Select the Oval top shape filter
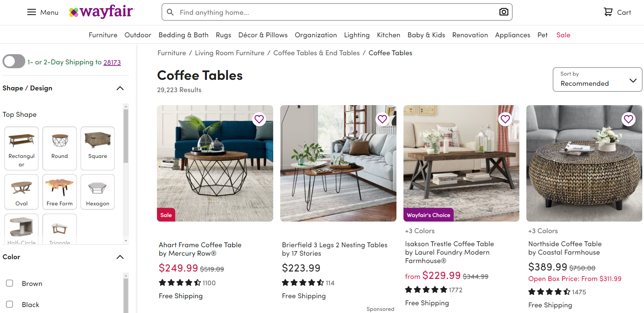 21,192
